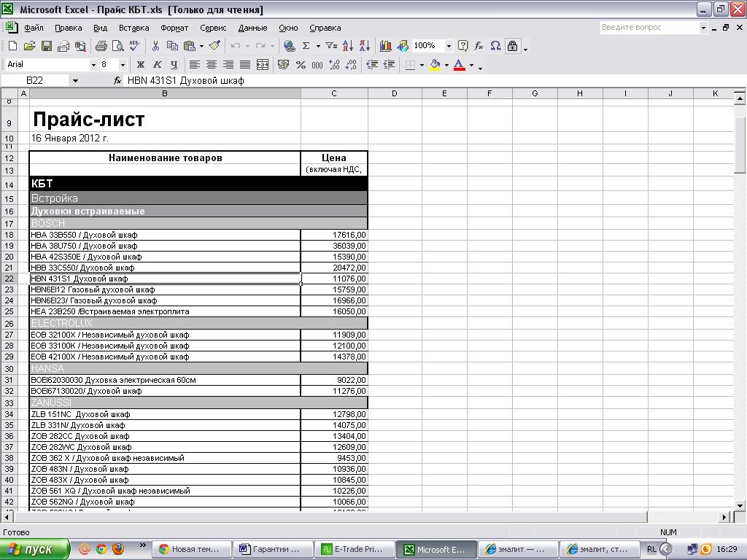The height and width of the screenshot is (560, 747).
Task: Decrease indent icon
Action: [372, 64]
